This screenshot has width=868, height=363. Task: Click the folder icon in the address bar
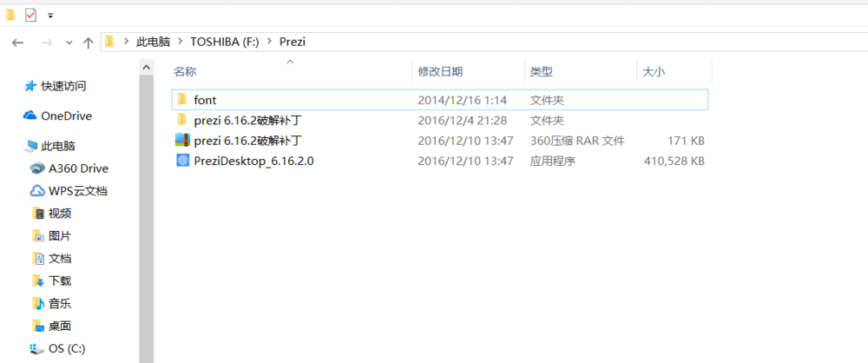pos(109,42)
